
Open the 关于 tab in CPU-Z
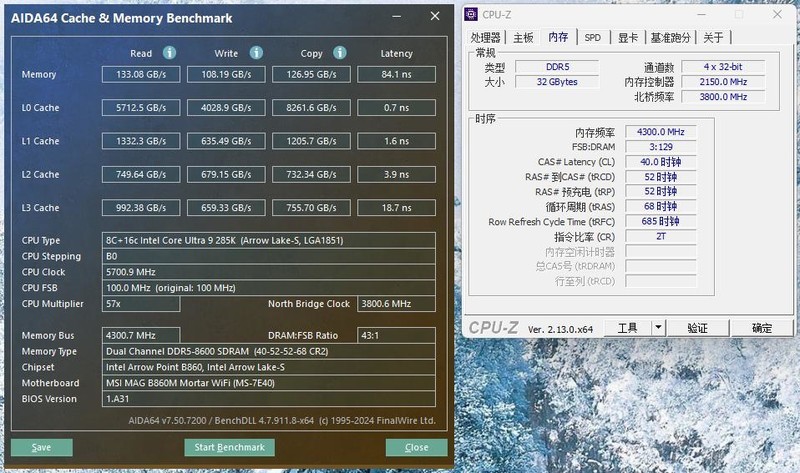(x=713, y=37)
